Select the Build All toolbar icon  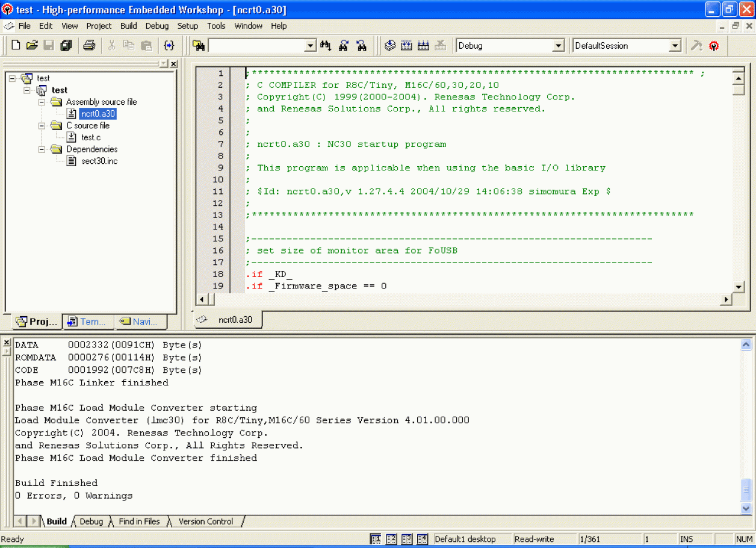(423, 45)
